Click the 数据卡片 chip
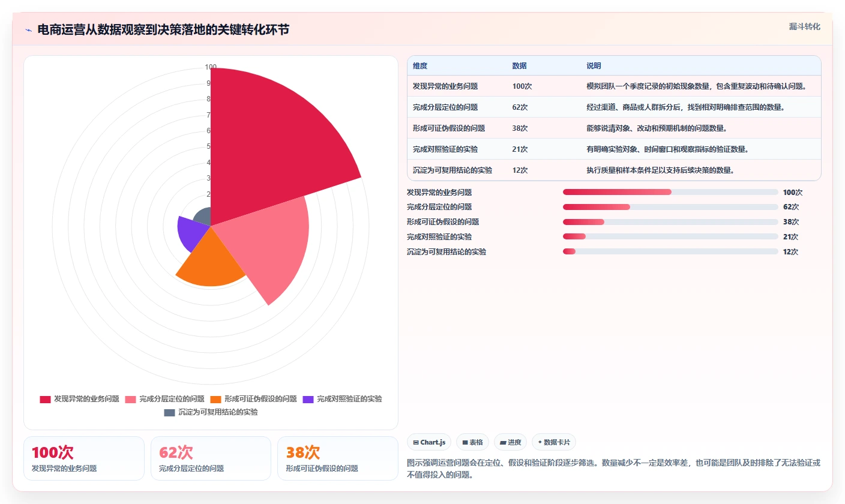845x504 pixels. [x=554, y=442]
